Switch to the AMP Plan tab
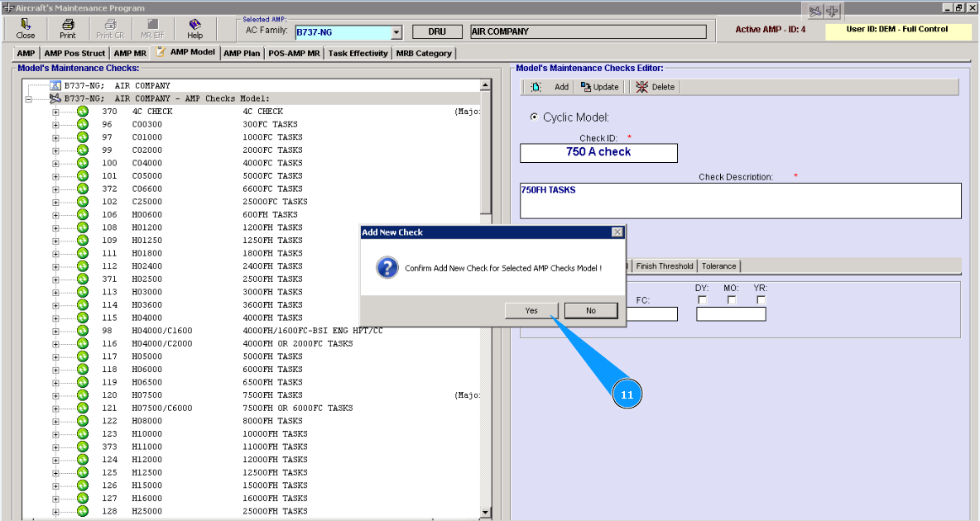The width and height of the screenshot is (980, 521). point(242,54)
